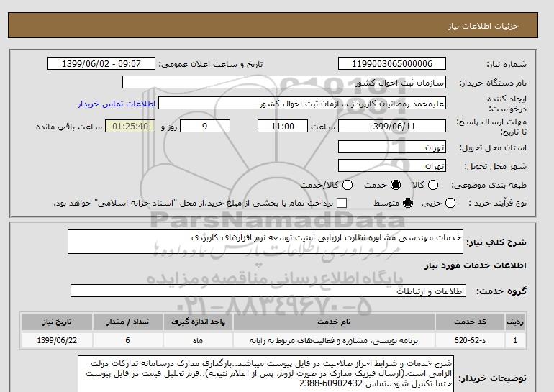Click the کد خدمت column header
Screen dimensions: 554x392
tap(470, 322)
